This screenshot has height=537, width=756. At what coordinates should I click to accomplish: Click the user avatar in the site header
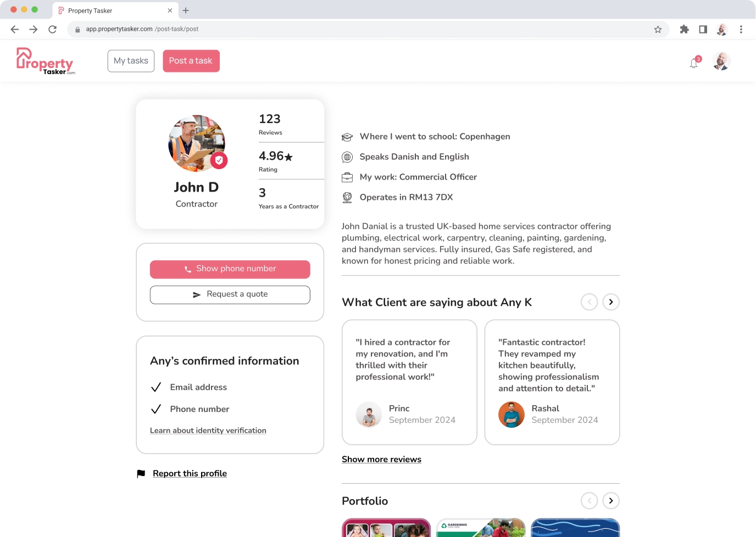[x=721, y=61]
